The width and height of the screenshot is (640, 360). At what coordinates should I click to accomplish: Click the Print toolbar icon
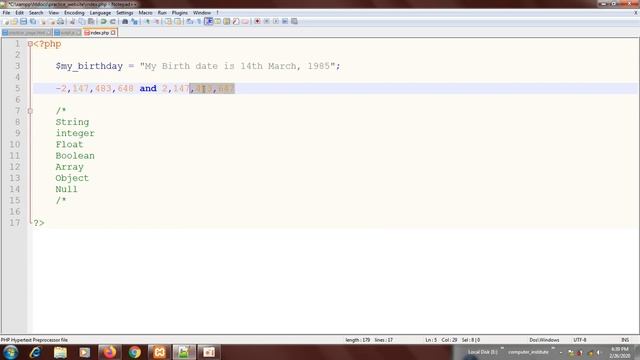(60, 21)
